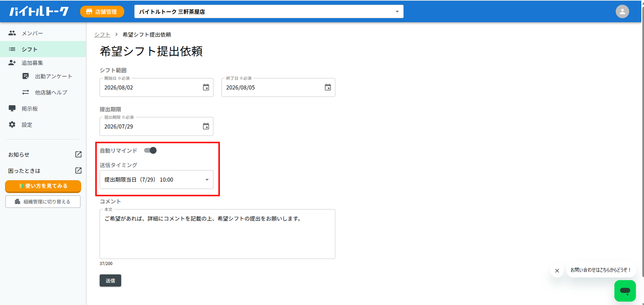Open the 追加募集 menu item
Screen dimensions: 644x305
[43, 63]
